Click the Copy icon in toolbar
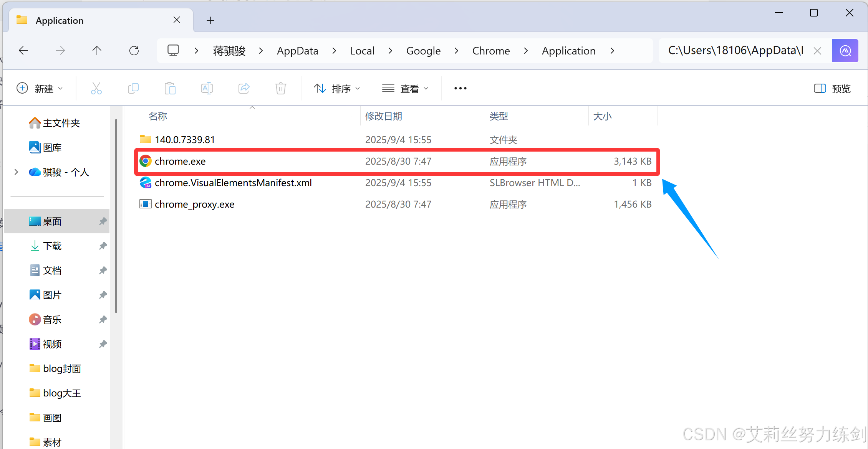The image size is (868, 449). [133, 89]
